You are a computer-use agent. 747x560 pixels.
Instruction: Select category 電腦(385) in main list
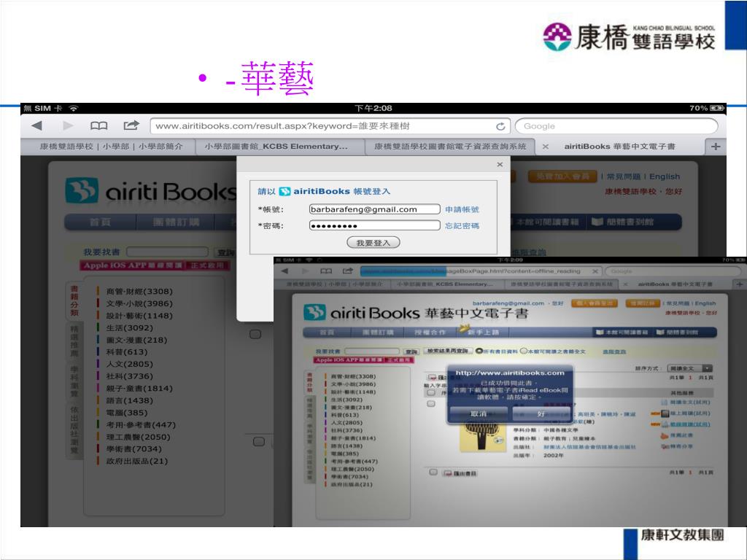[127, 413]
